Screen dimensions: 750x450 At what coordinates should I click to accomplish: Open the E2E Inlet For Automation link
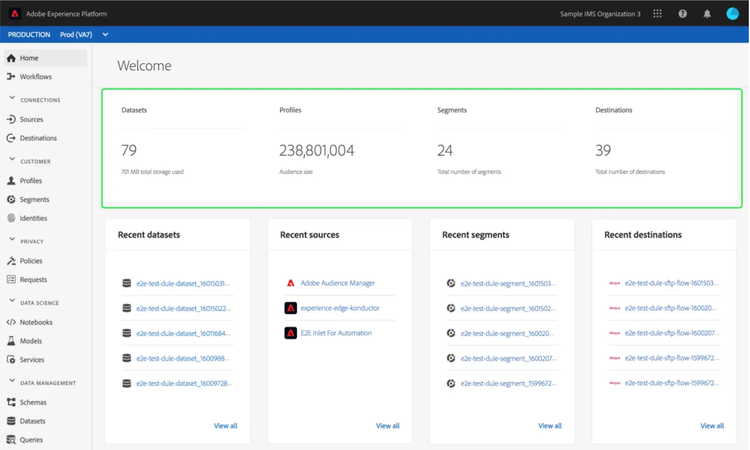point(336,333)
